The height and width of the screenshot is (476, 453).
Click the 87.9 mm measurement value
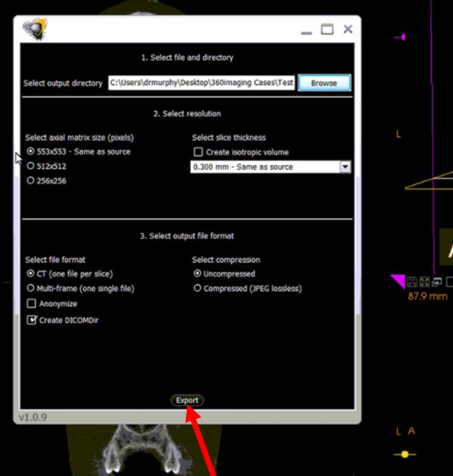click(x=427, y=296)
